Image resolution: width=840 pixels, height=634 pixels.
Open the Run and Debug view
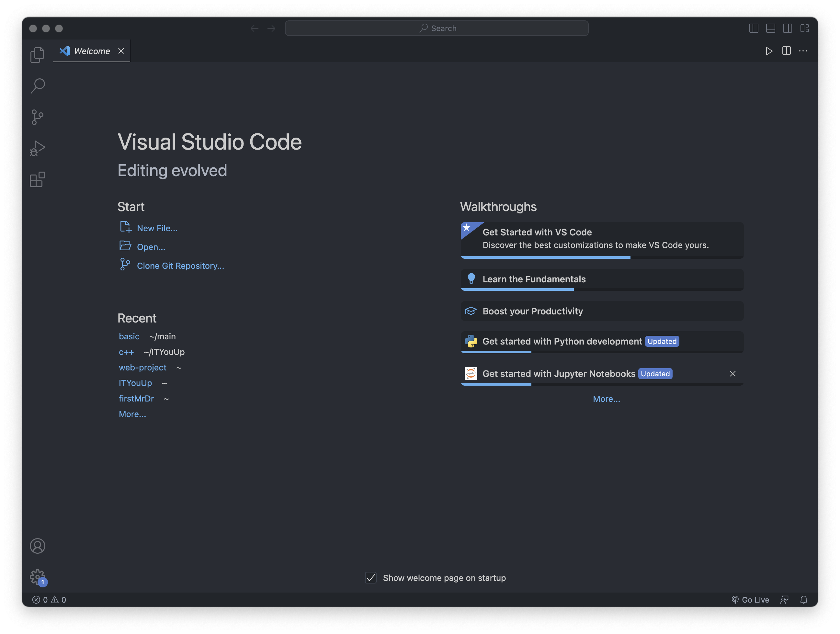37,148
